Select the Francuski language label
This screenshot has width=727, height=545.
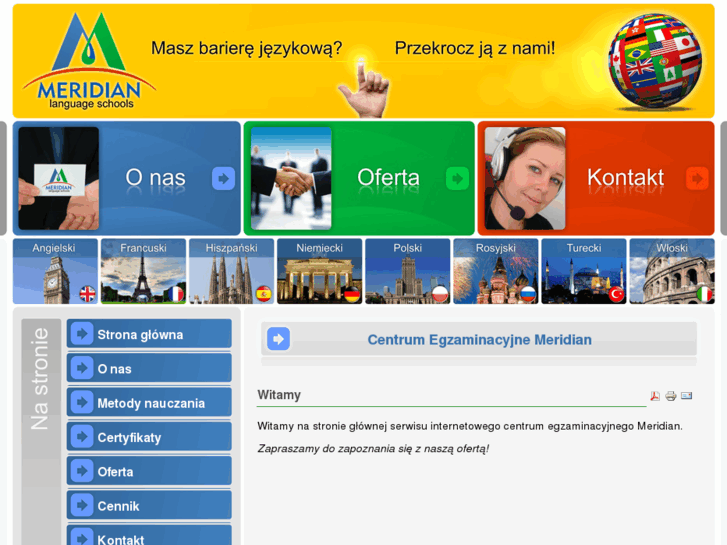coord(143,248)
